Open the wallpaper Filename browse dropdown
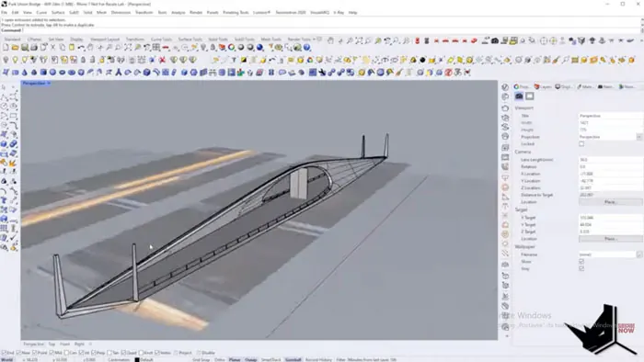This screenshot has height=362, width=644. [639, 255]
